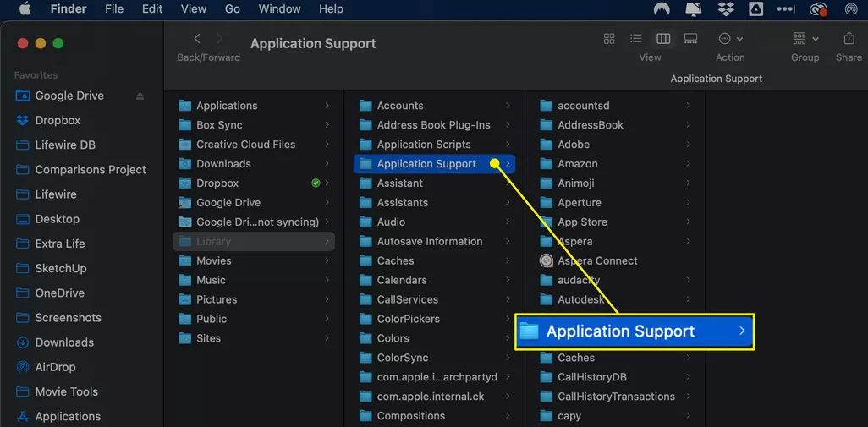Select the CallHistoryTransactions folder
Viewport: 868px width, 427px height.
pos(616,396)
